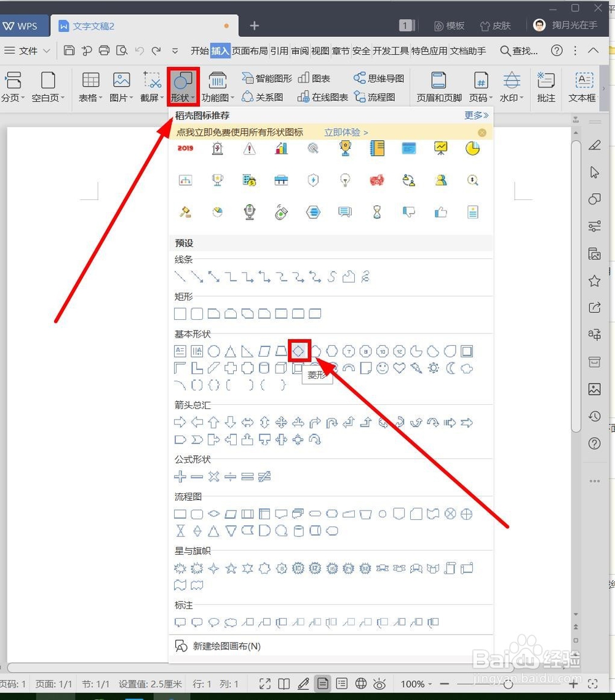Click the zoom slider handle
615x700 pixels.
[507, 683]
